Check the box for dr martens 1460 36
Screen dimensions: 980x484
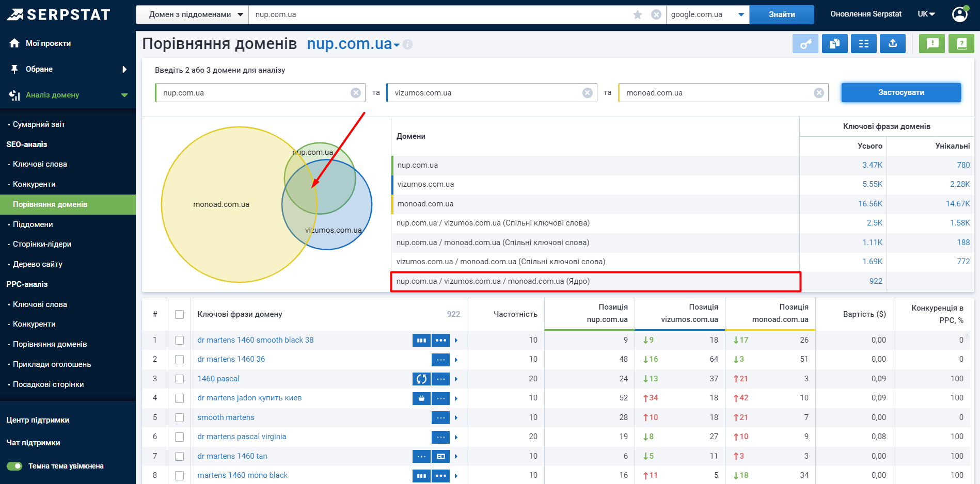pos(179,360)
